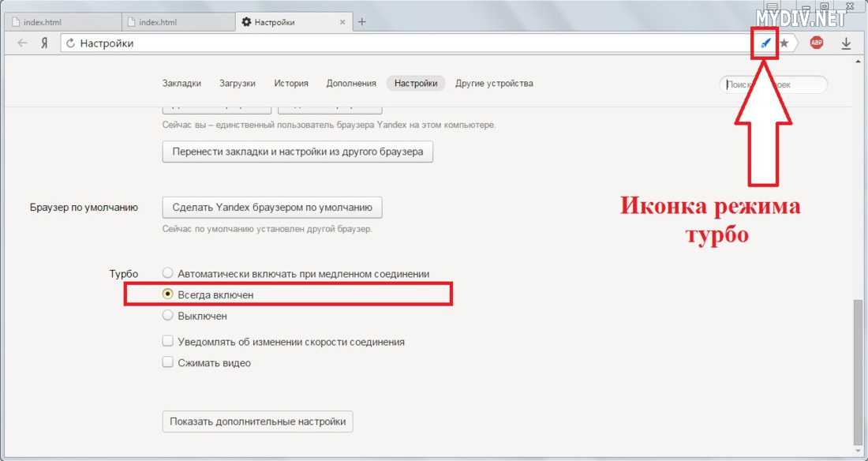
Task: Click the vertical scrollbar thumb
Action: pos(858,372)
